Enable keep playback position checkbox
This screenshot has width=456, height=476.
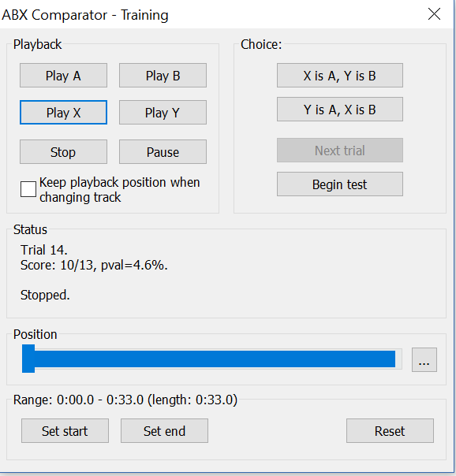pos(28,189)
